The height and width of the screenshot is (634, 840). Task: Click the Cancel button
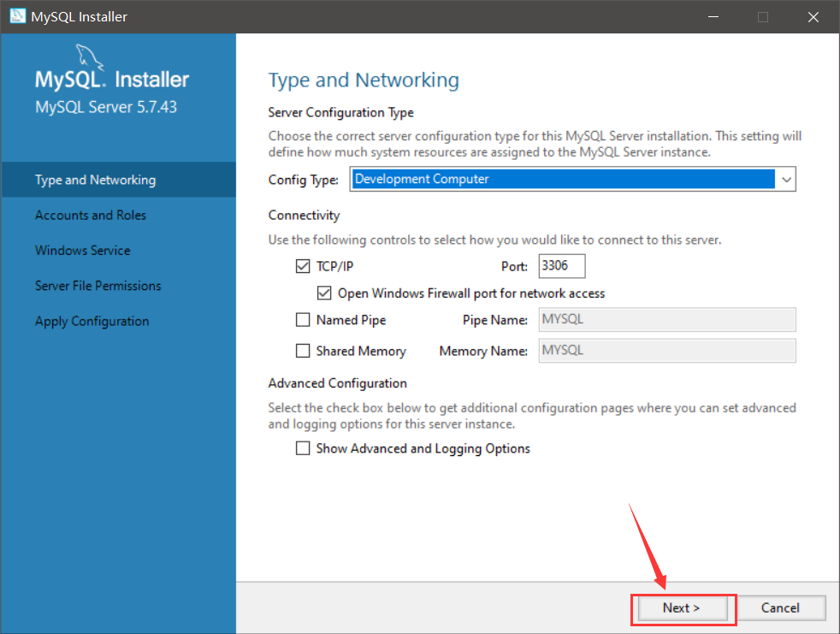(780, 608)
